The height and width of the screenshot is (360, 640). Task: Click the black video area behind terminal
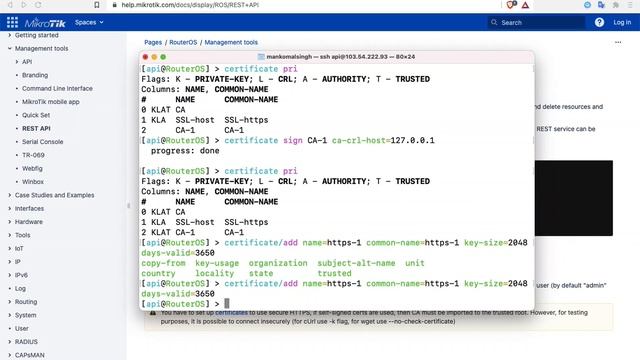(x=573, y=198)
